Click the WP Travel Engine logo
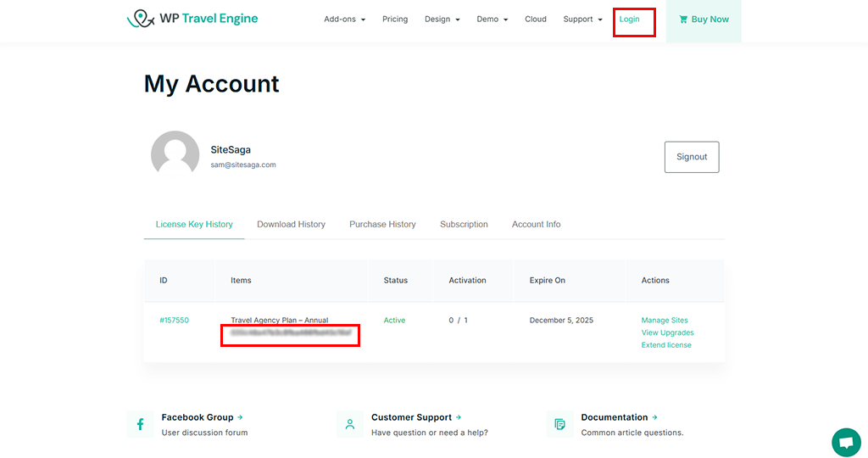This screenshot has width=868, height=458. 192,19
